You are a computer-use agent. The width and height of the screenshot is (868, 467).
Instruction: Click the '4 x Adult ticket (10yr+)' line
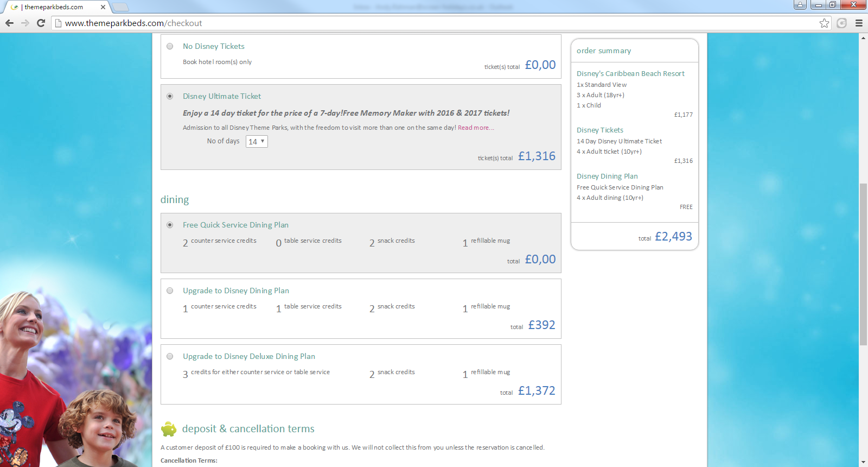609,152
